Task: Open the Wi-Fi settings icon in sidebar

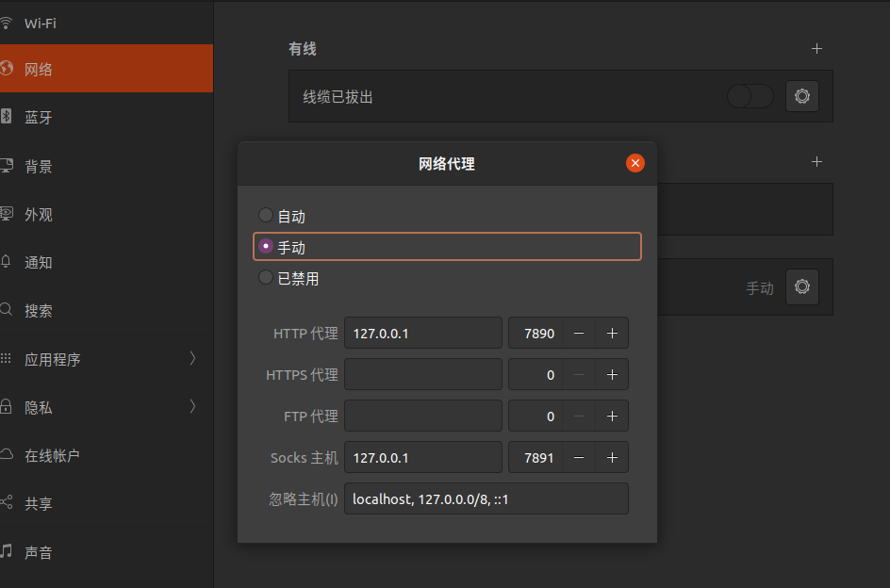Action: (x=9, y=23)
